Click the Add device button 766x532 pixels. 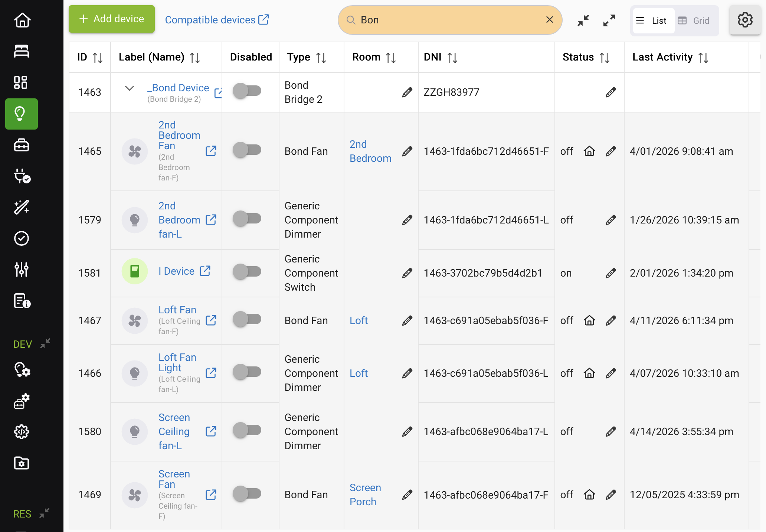click(x=112, y=19)
